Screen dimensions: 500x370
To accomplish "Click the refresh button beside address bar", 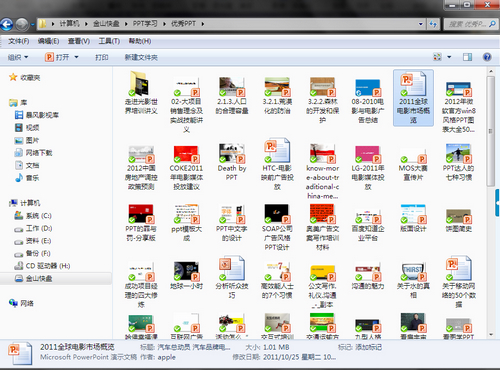I will (x=433, y=24).
